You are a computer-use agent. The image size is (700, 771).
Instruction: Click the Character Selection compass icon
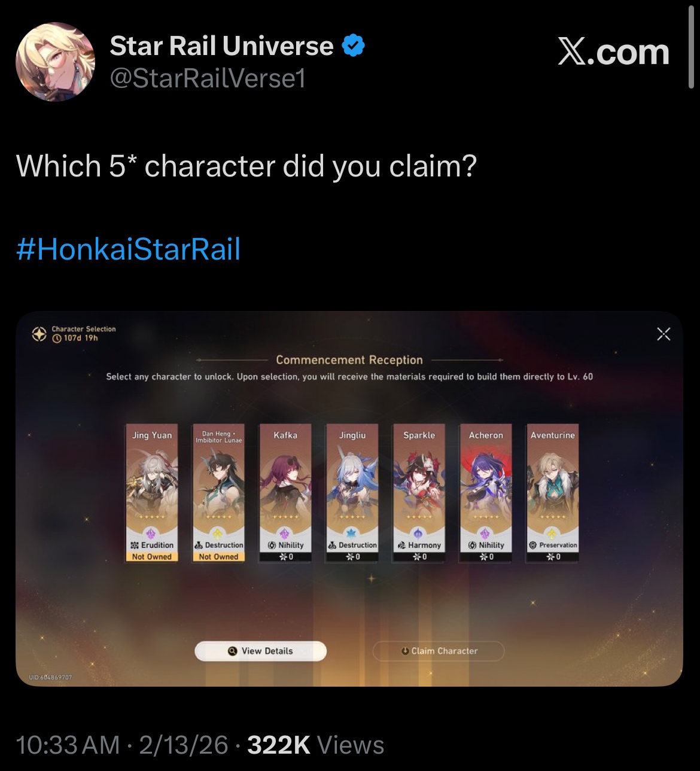click(x=39, y=334)
